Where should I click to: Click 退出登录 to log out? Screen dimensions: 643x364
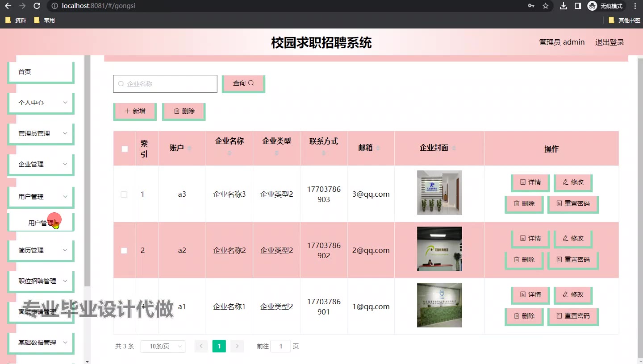click(610, 42)
